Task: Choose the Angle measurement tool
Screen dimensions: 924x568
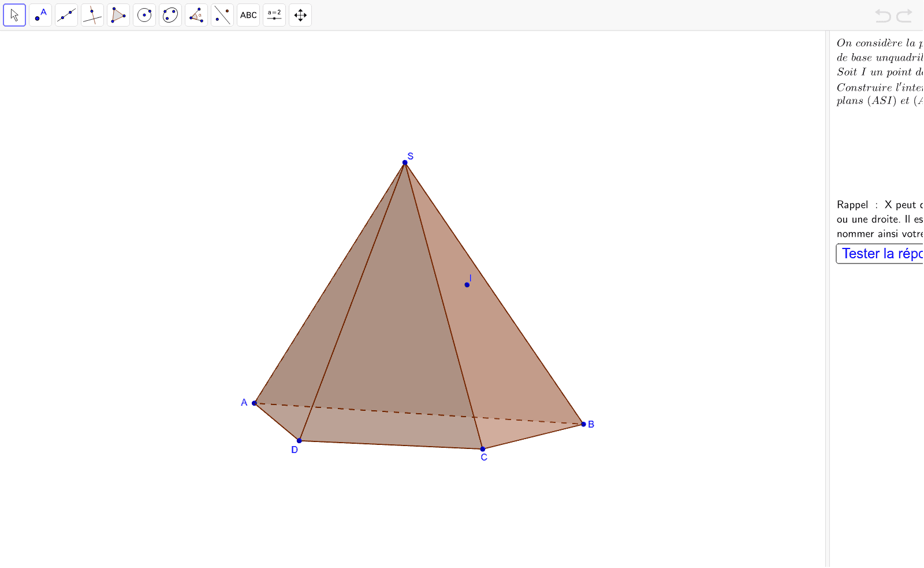Action: click(196, 15)
